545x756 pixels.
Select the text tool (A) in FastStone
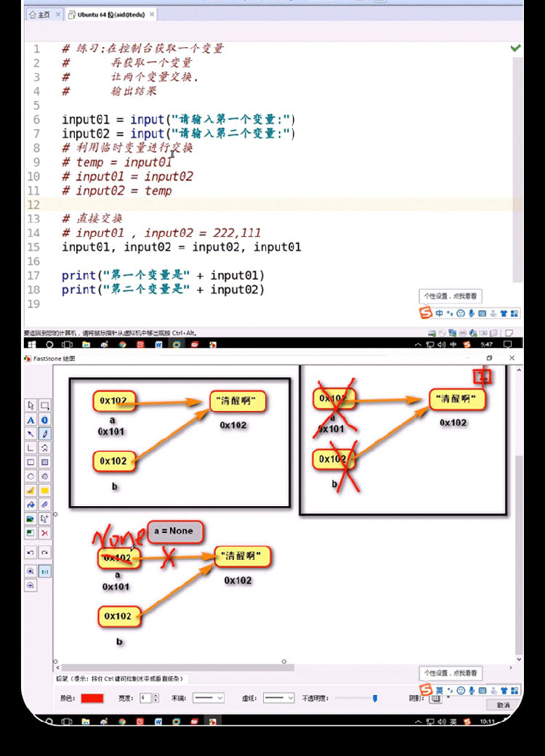point(31,420)
